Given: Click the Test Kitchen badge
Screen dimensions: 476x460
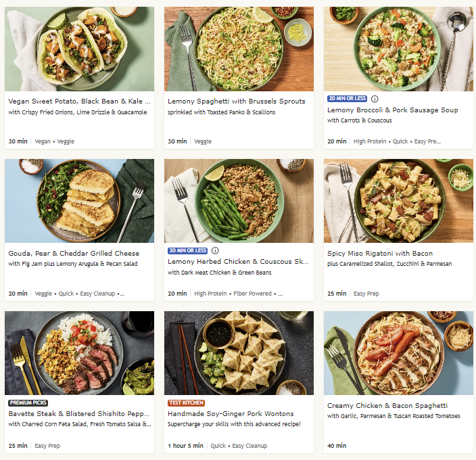Looking at the screenshot, I should click(x=186, y=402).
